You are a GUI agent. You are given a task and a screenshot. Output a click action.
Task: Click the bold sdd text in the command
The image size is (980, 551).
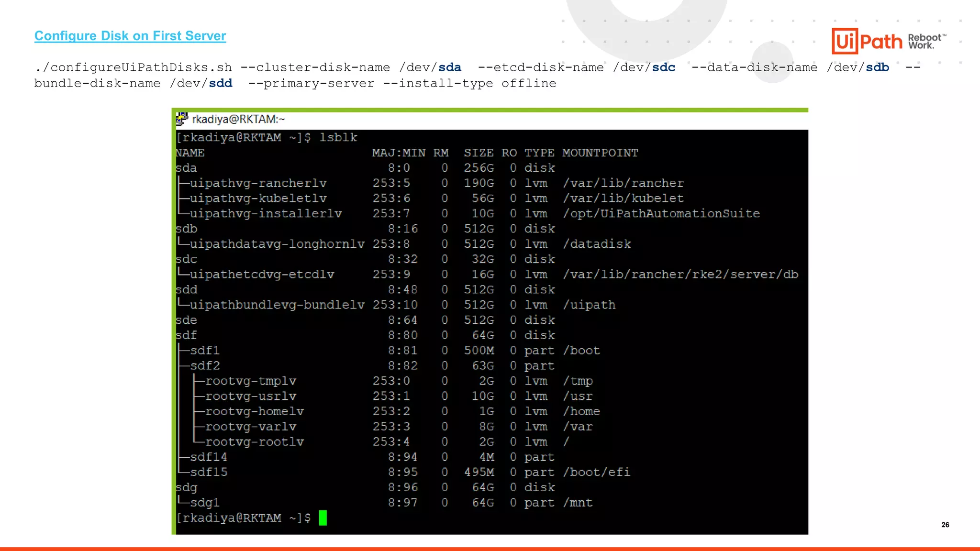point(221,83)
